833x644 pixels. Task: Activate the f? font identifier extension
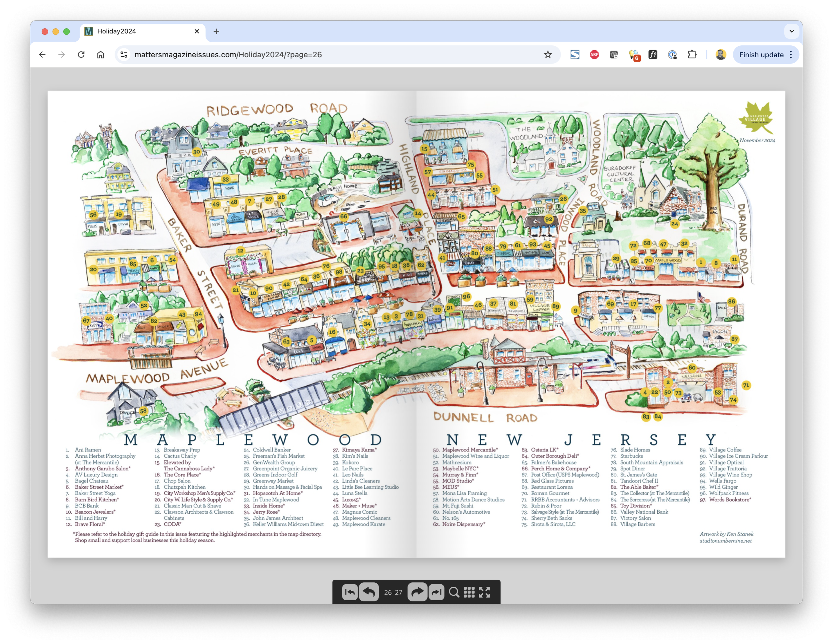(x=653, y=55)
